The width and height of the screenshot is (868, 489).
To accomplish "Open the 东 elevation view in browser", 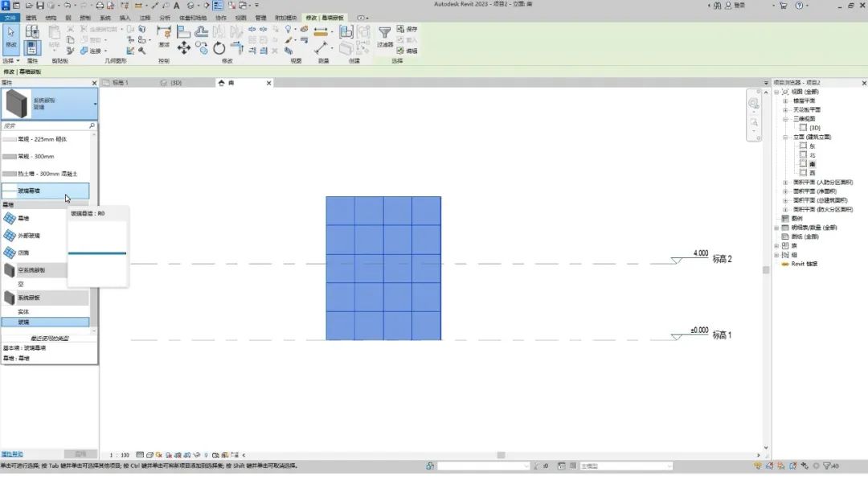I will (x=812, y=146).
